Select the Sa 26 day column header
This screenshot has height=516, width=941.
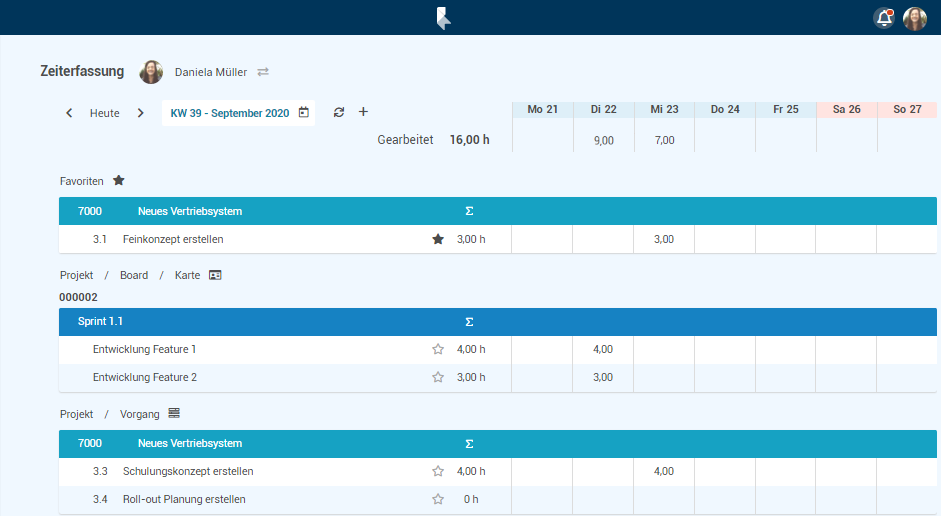(846, 109)
